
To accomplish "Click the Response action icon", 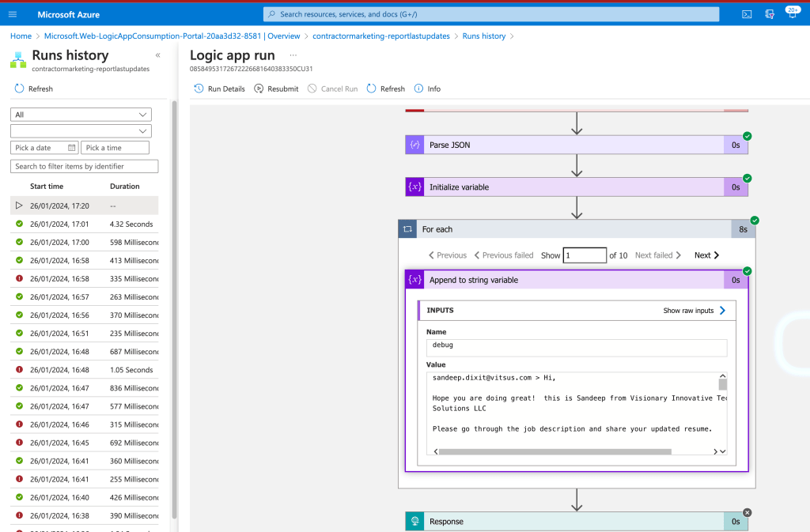I will [414, 521].
